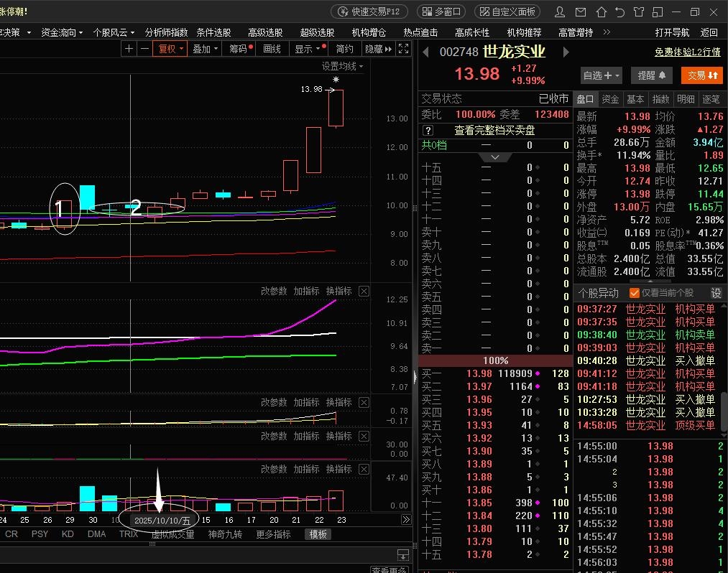
Task: Switch to 资金 tab
Action: tap(610, 99)
